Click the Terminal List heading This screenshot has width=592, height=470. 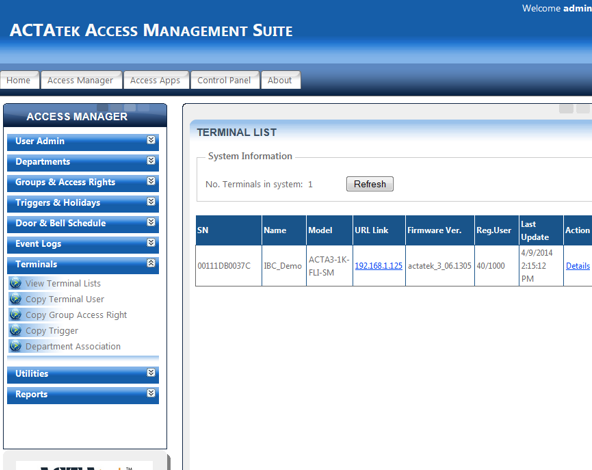tap(237, 133)
